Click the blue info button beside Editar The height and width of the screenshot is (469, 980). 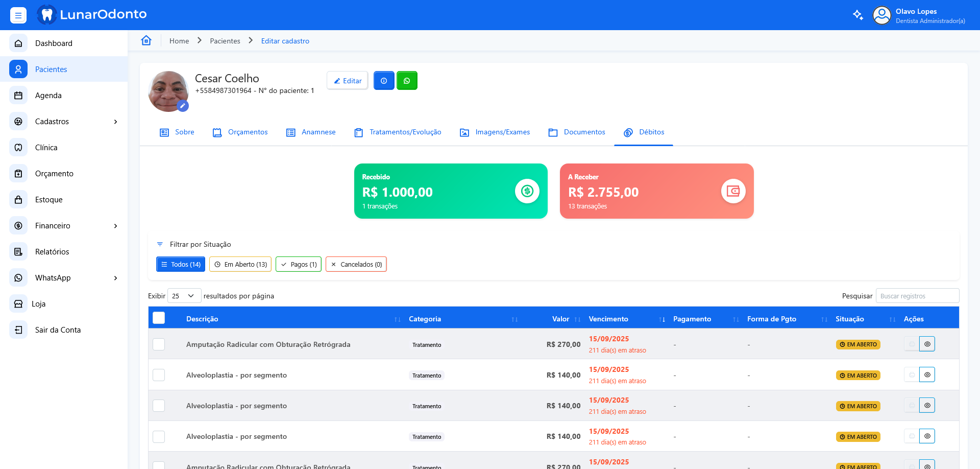tap(384, 81)
